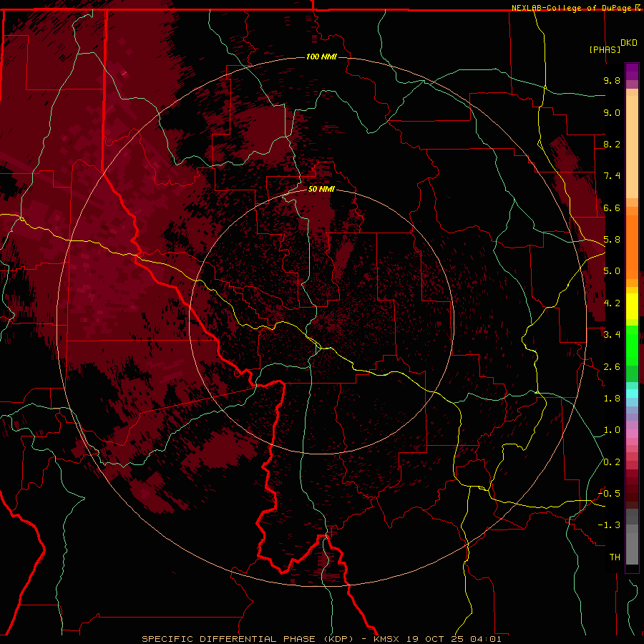Image resolution: width=644 pixels, height=644 pixels.
Task: Click the 50 NMI range ring label
Action: tap(321, 190)
